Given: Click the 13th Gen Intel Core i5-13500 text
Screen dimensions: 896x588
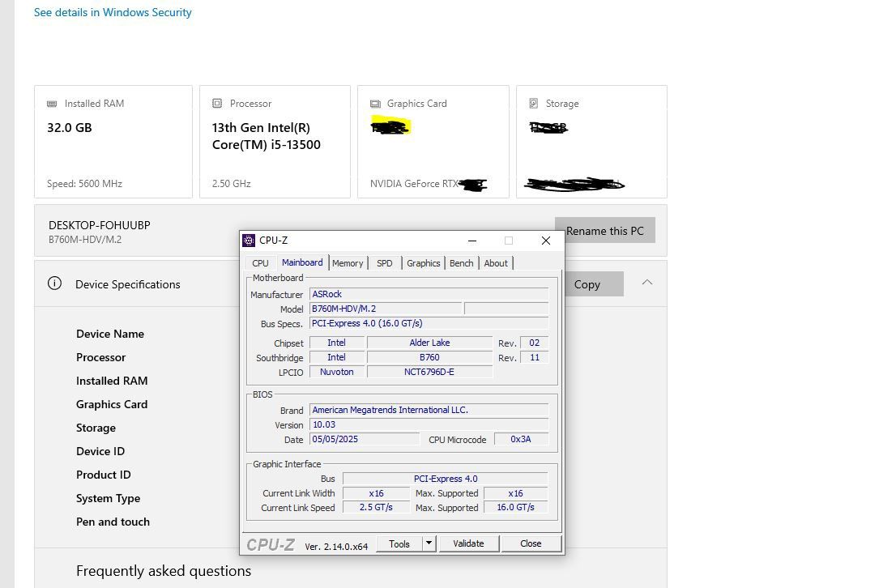Looking at the screenshot, I should (x=267, y=136).
